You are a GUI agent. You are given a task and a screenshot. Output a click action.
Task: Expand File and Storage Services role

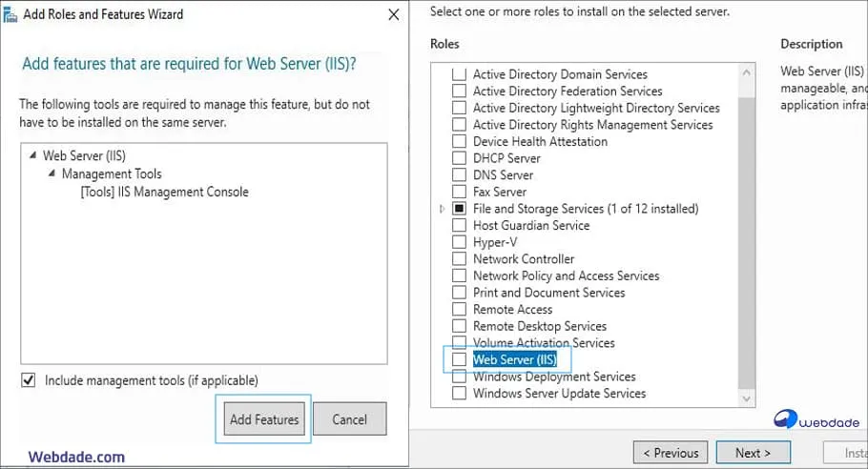[x=442, y=209]
